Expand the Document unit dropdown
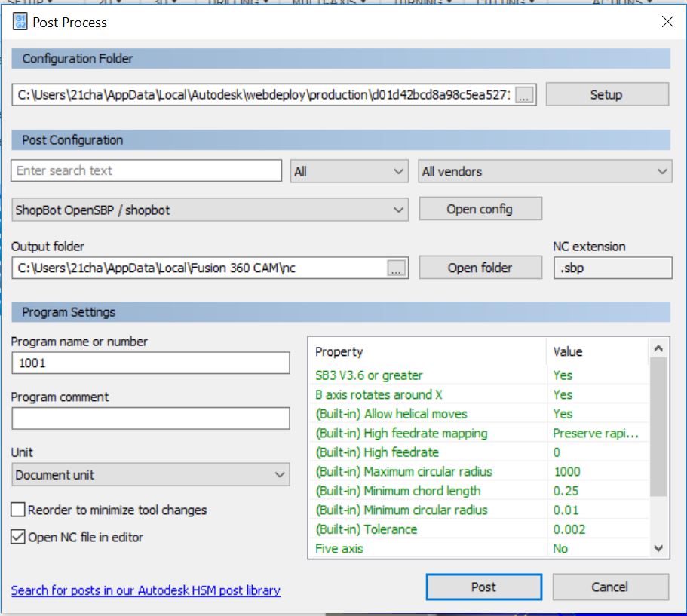Screen dimensions: 687x616 (x=150, y=474)
